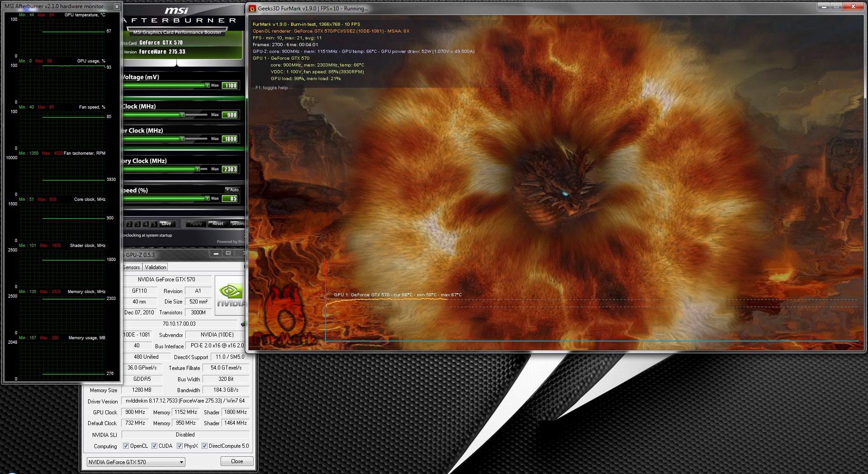Screen dimensions: 868x474
Task: Toggle the OpenCL checkbox
Action: pos(126,446)
